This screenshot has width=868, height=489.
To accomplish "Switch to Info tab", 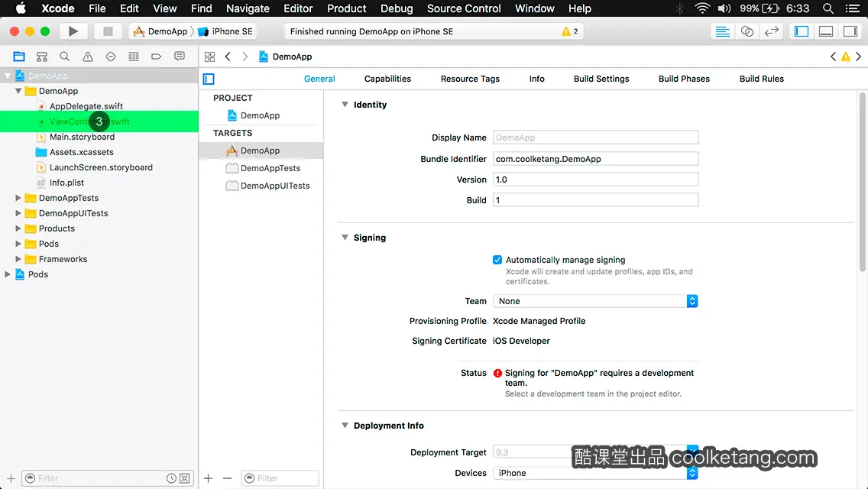I will click(536, 79).
